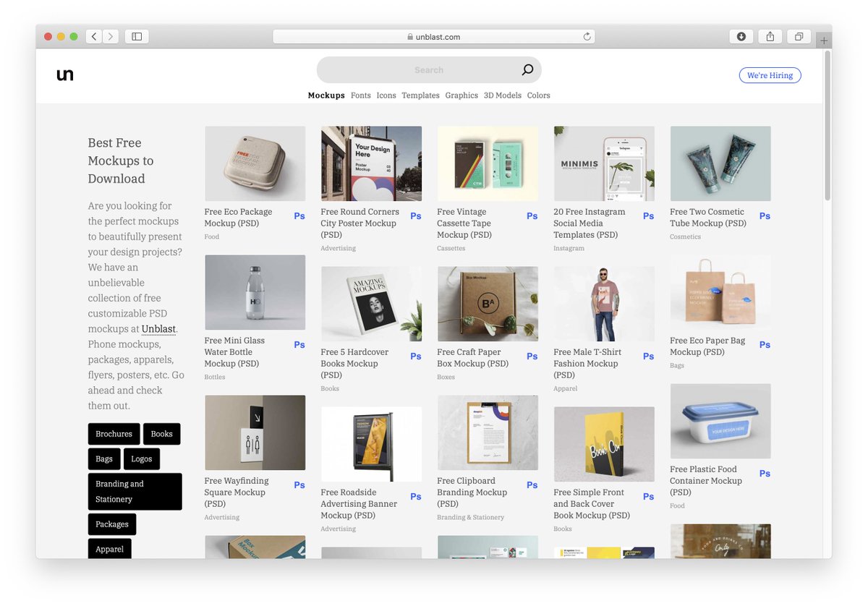
Task: Select the Books category tag
Action: click(x=161, y=434)
